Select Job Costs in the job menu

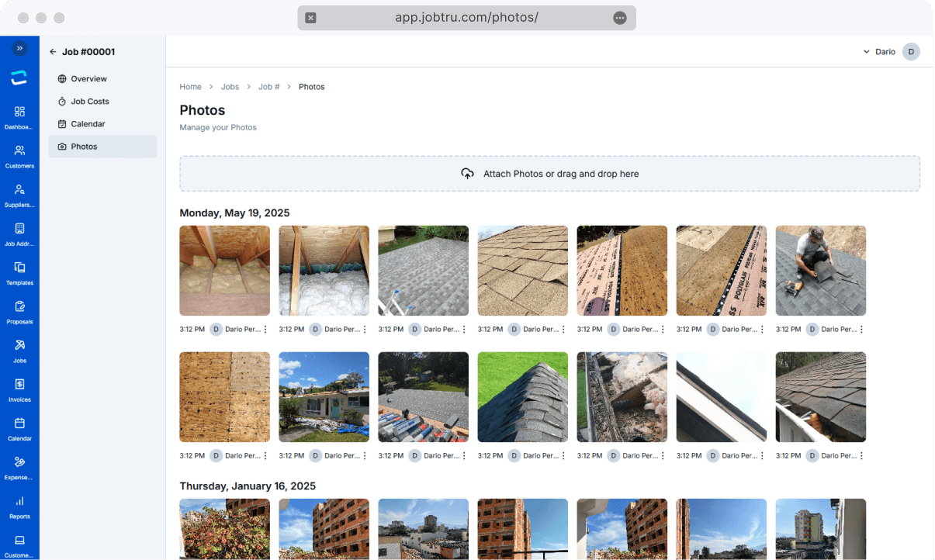point(102,102)
